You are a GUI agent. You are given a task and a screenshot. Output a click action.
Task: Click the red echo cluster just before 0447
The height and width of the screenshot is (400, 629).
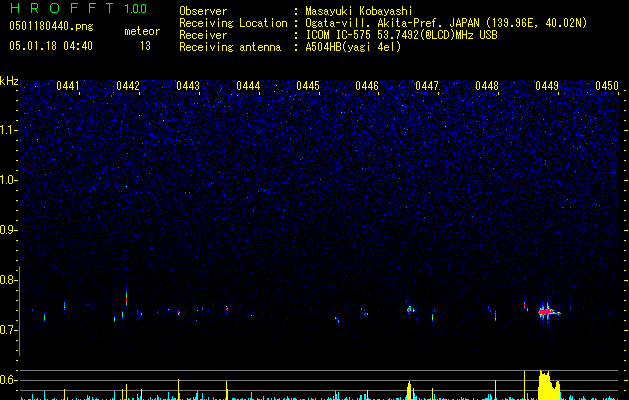point(410,309)
